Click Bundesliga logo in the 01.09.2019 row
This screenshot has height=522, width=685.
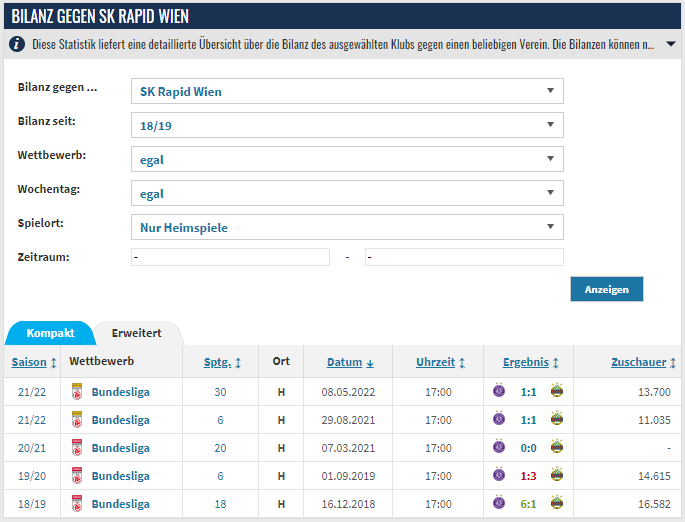[x=77, y=476]
